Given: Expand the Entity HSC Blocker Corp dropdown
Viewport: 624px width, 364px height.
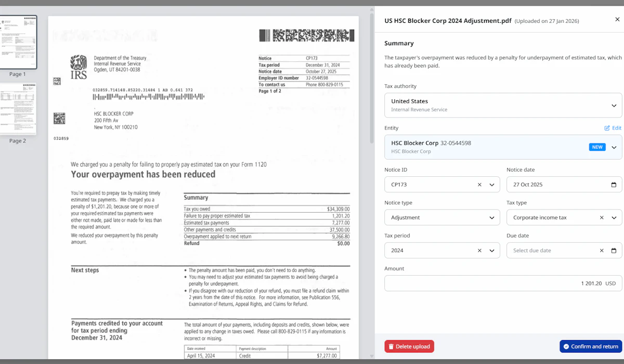Looking at the screenshot, I should 614,147.
